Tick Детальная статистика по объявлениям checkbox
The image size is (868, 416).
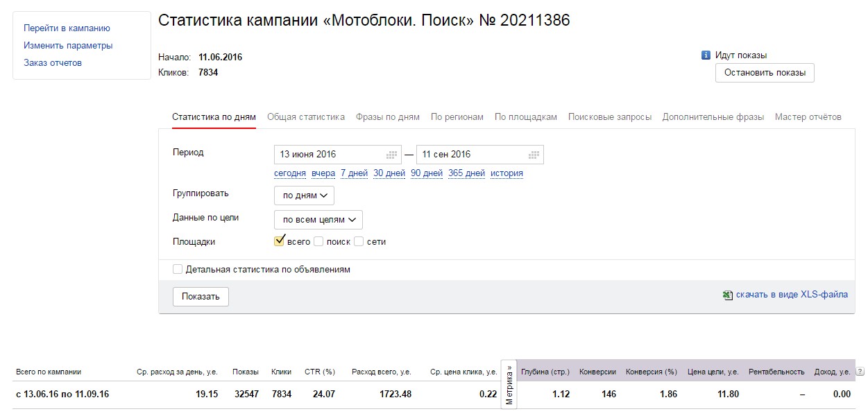(178, 269)
